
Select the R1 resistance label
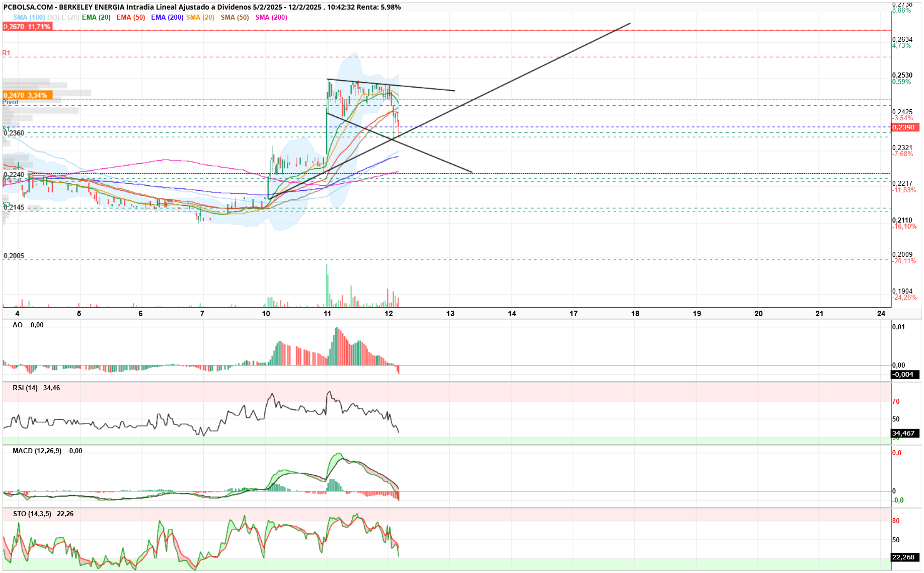pos(6,53)
